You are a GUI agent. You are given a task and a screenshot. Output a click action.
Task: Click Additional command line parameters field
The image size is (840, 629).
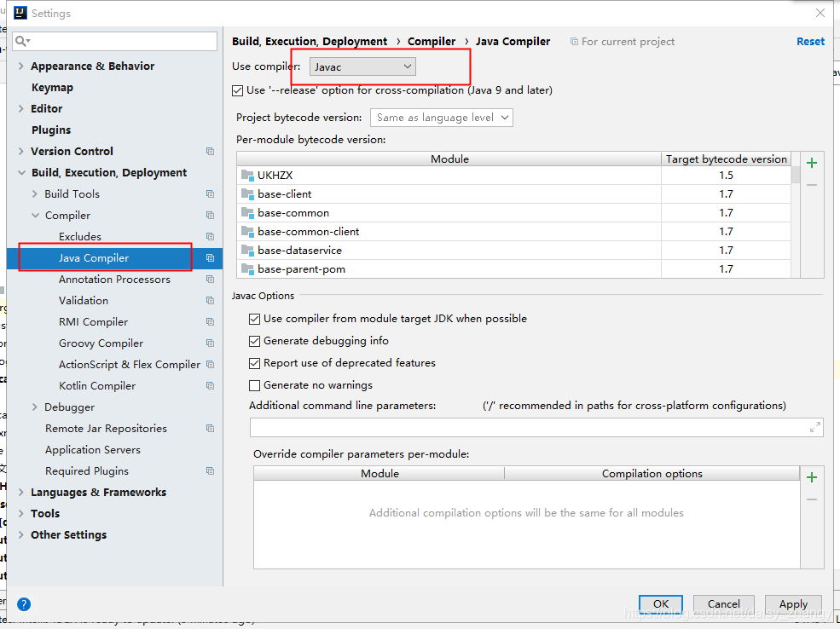point(536,427)
